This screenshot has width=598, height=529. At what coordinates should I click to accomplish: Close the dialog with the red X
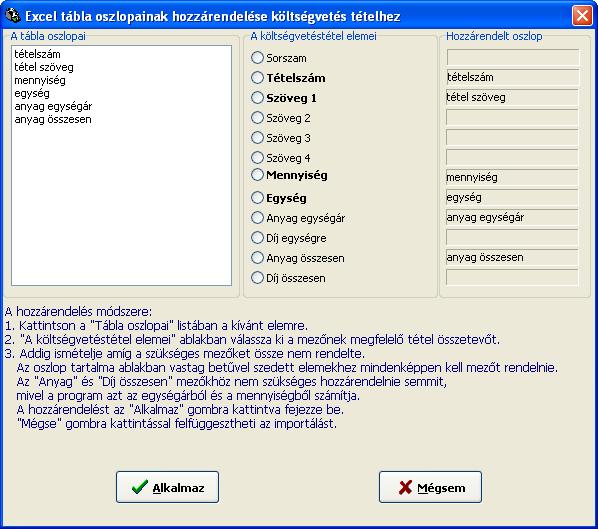[x=582, y=16]
